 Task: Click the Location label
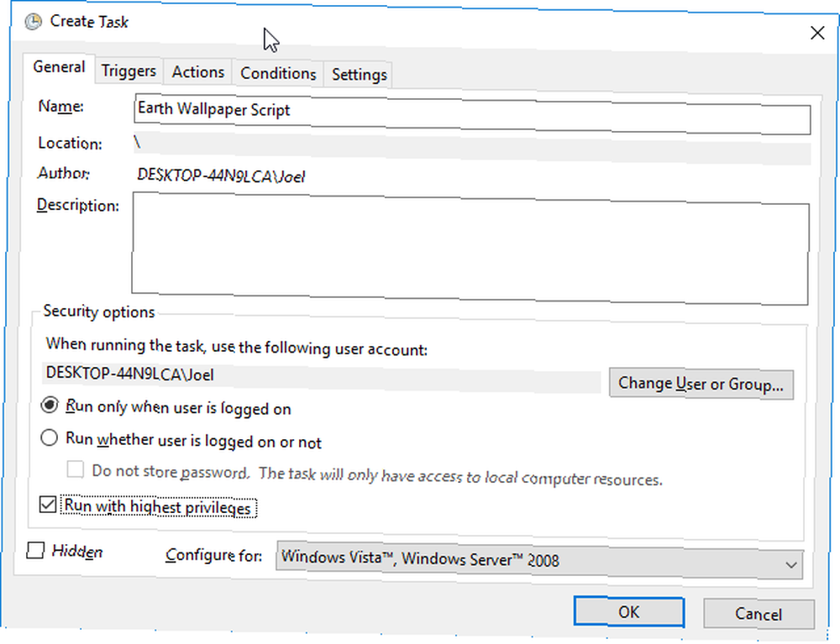70,143
